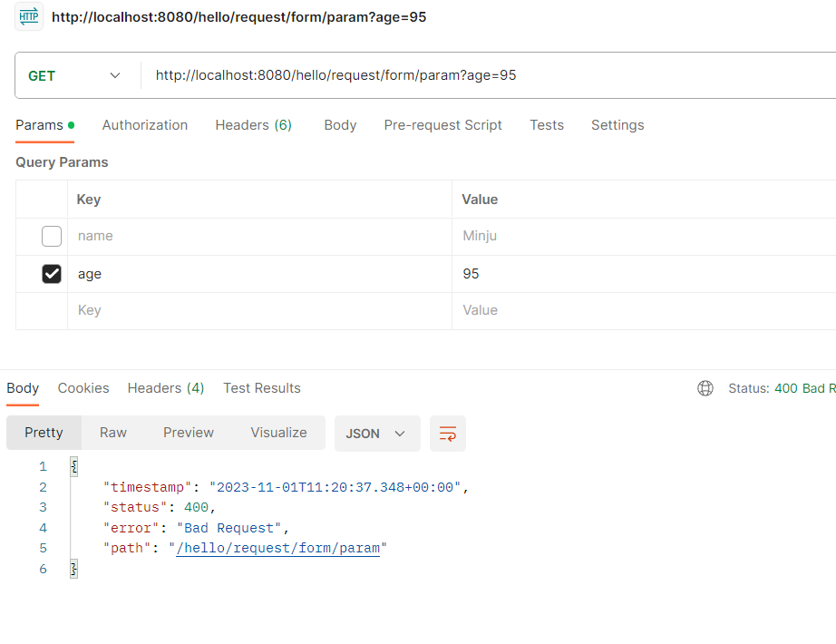Image resolution: width=836 pixels, height=644 pixels.
Task: Click the request URL input field
Action: click(x=488, y=75)
